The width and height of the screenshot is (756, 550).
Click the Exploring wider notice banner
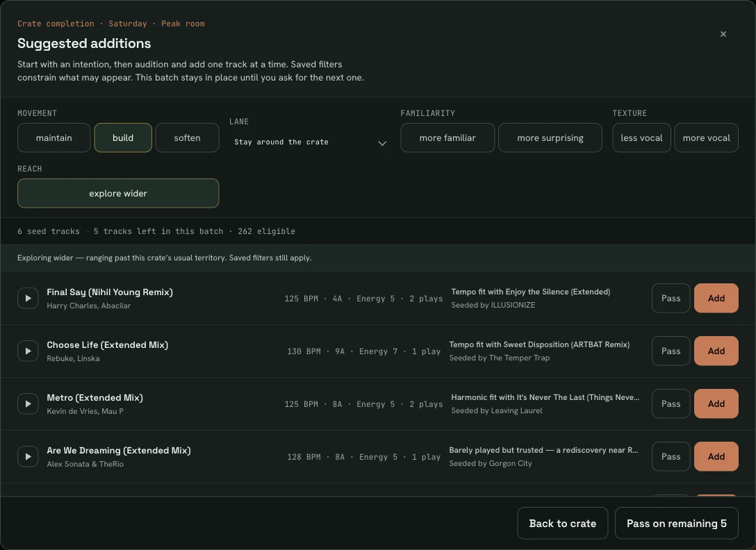point(378,258)
